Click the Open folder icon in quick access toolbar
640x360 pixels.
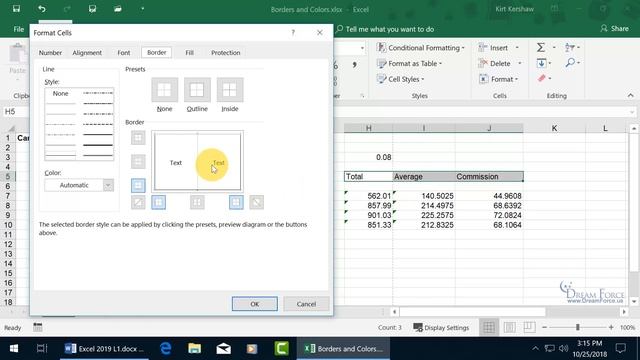pyautogui.click(x=118, y=9)
